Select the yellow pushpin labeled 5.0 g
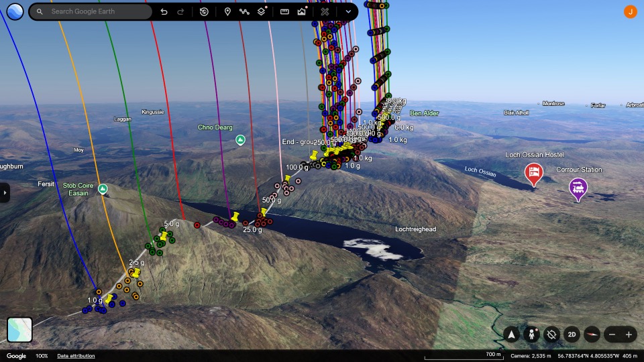Image resolution: width=644 pixels, height=362 pixels. pyautogui.click(x=164, y=236)
